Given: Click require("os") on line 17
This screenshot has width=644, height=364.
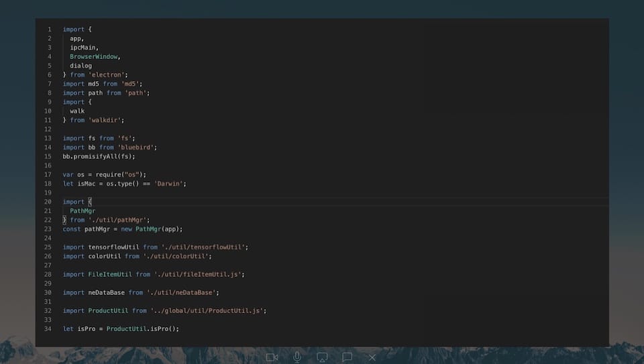Looking at the screenshot, I should click(119, 174).
